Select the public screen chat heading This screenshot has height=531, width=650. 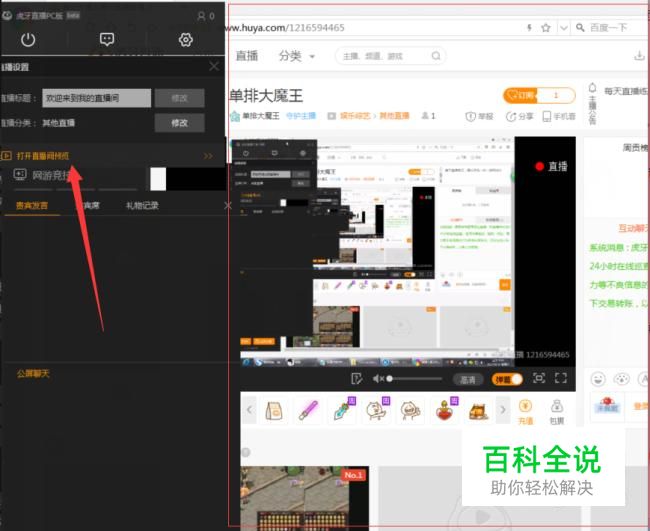pyautogui.click(x=33, y=373)
